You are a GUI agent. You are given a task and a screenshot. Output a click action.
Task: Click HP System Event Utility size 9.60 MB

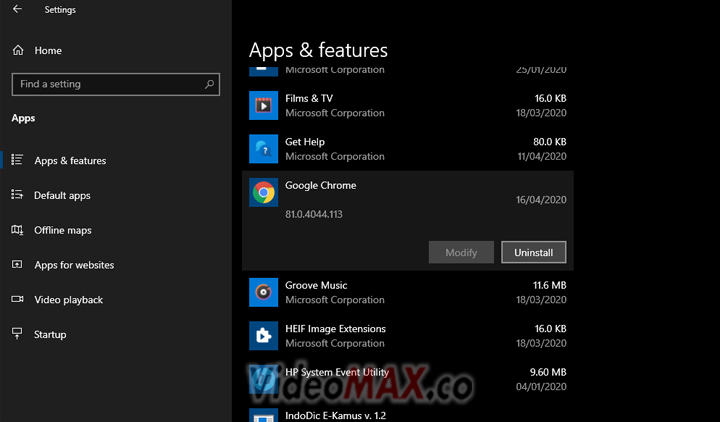coord(548,372)
